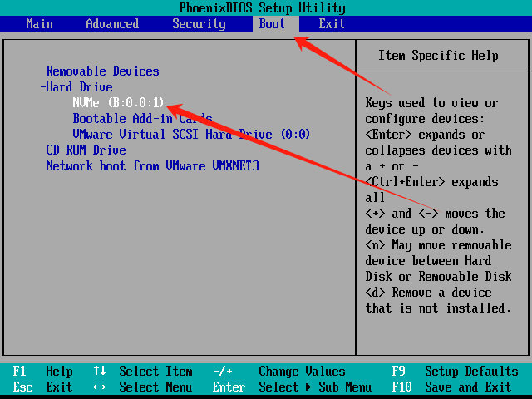
Task: Click help text 'that is not installed.'
Action: [x=438, y=308]
